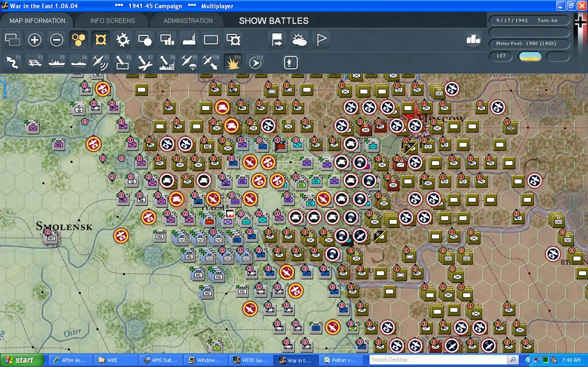
Task: Click the pennant flag toolbar icon
Action: point(322,40)
